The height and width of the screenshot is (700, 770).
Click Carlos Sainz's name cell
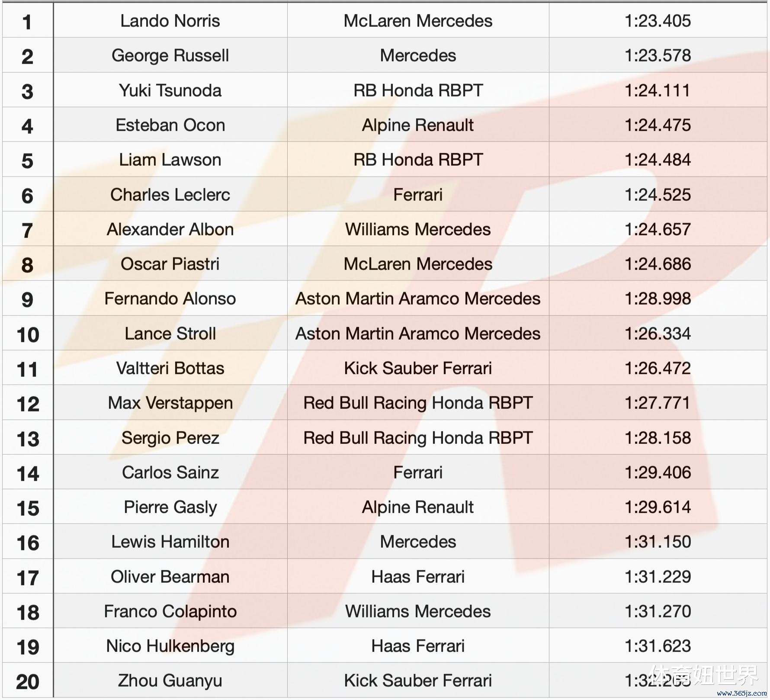(x=170, y=472)
